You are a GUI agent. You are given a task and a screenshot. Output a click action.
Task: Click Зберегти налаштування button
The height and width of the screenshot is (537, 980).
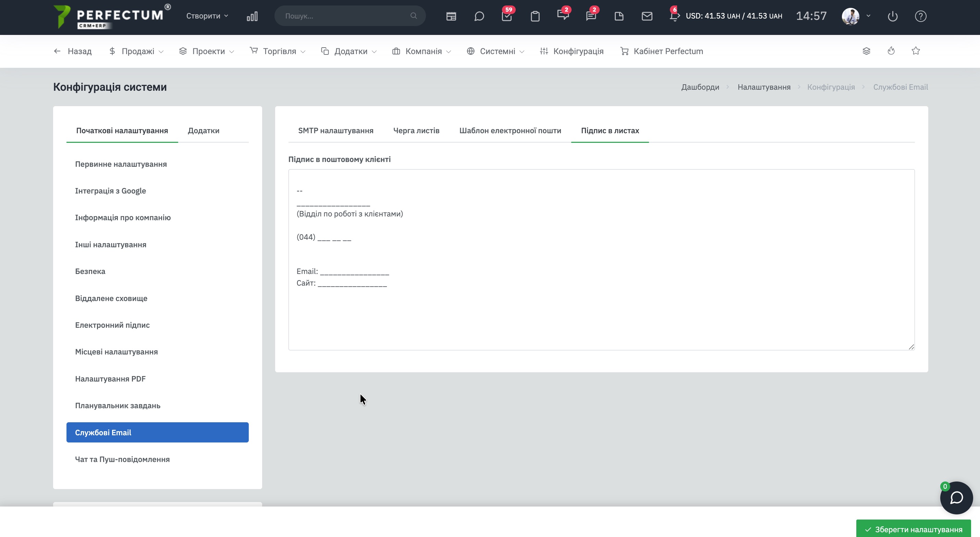point(914,529)
